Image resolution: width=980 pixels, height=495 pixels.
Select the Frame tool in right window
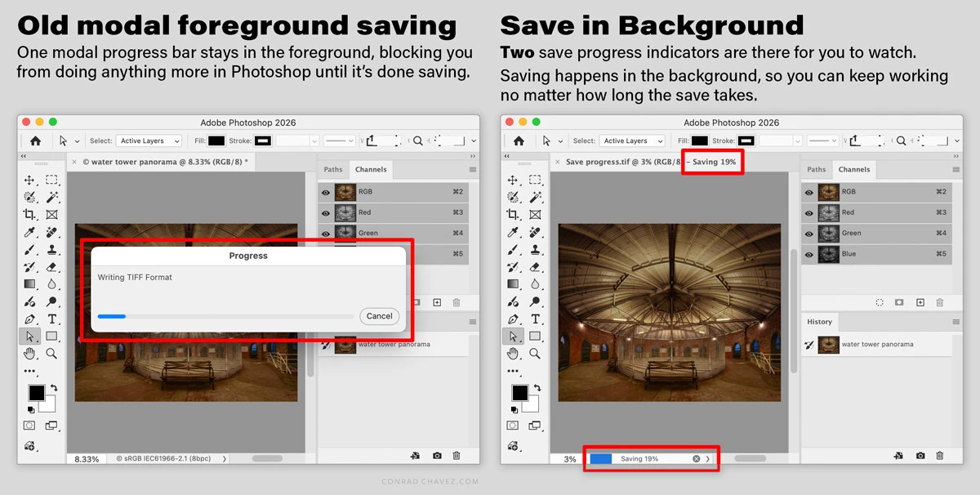click(x=535, y=215)
